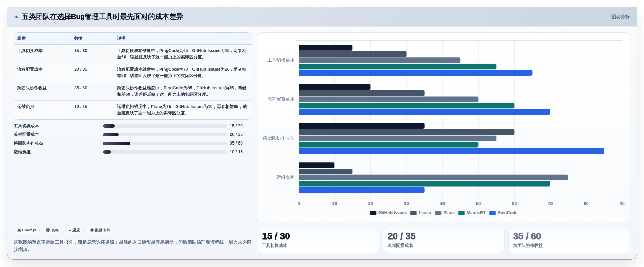Click the Linear bar in 跨团队协作收益 group
This screenshot has height=267, width=644.
406,132
